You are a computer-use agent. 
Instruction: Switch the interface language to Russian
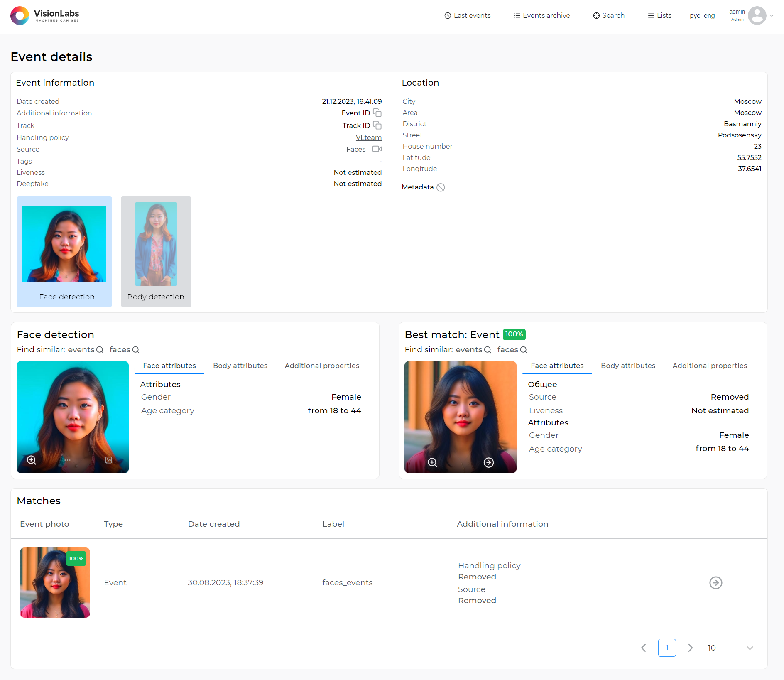point(695,16)
